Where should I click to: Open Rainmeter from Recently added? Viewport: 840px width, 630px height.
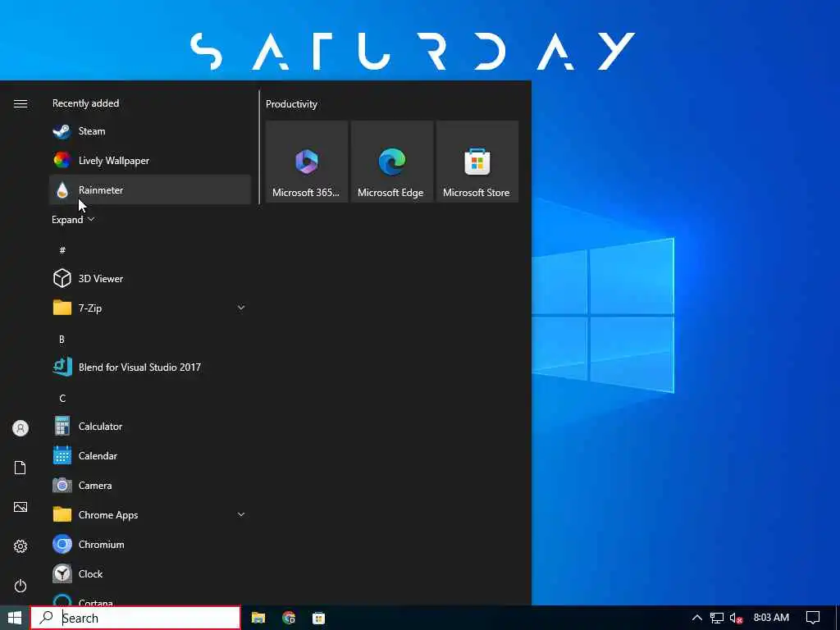pyautogui.click(x=149, y=189)
